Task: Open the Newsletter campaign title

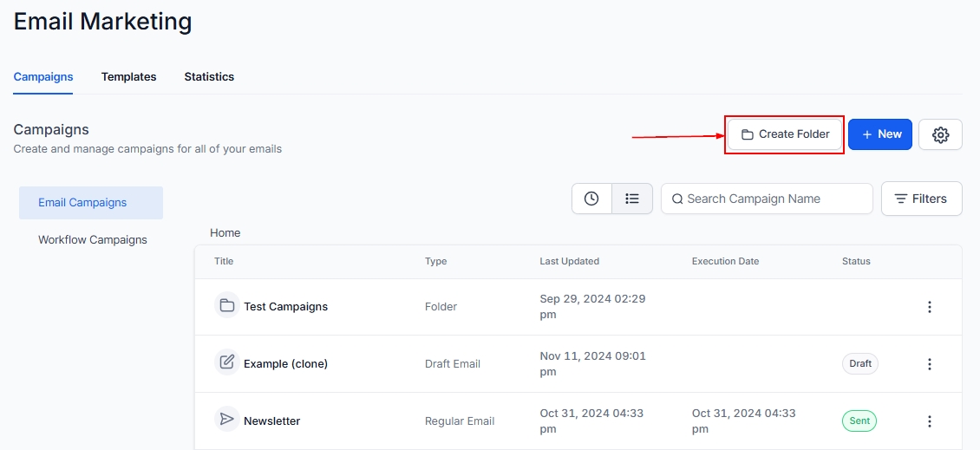Action: [271, 421]
